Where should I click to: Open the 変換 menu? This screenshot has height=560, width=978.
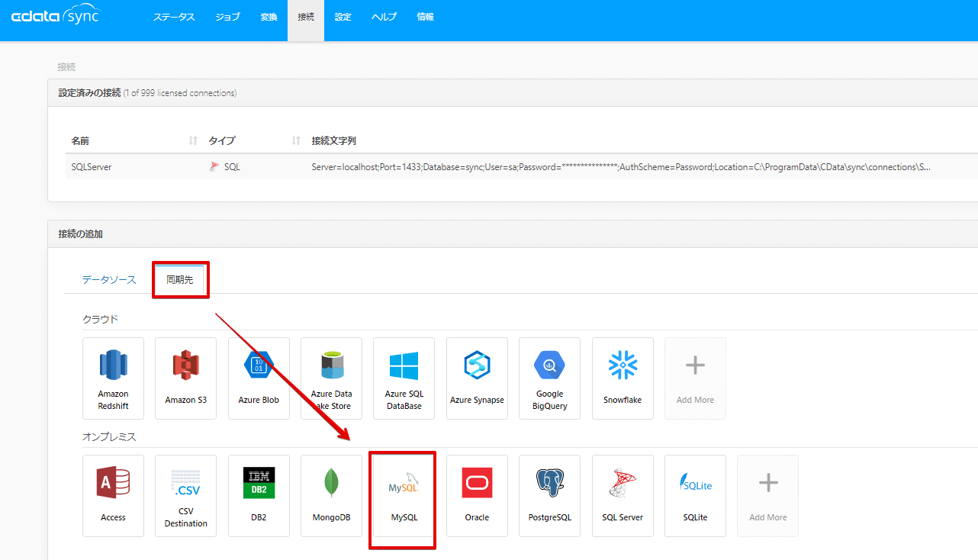tap(269, 17)
